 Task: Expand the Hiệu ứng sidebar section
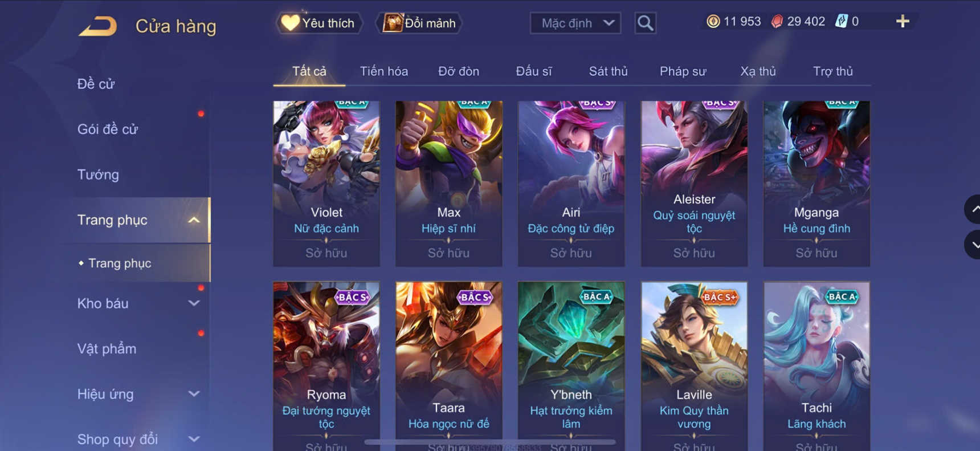pos(194,394)
